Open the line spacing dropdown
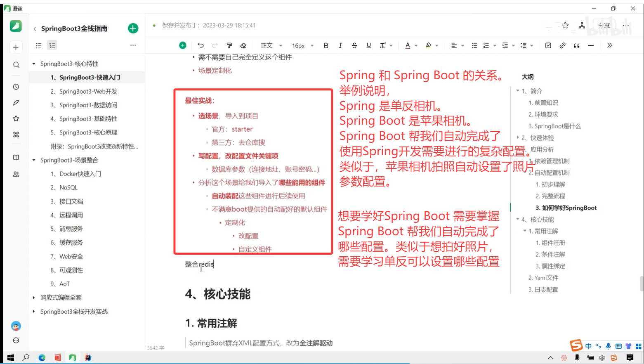644x364 pixels. point(527,45)
